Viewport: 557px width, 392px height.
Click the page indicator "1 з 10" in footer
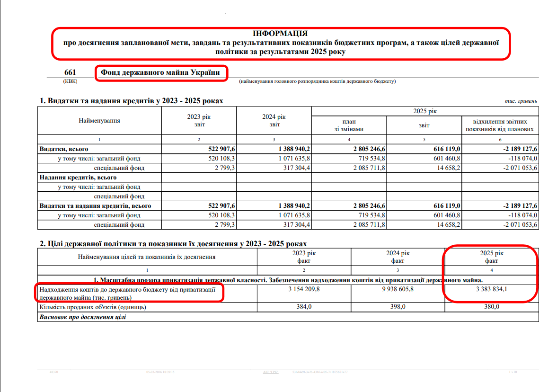click(513, 372)
